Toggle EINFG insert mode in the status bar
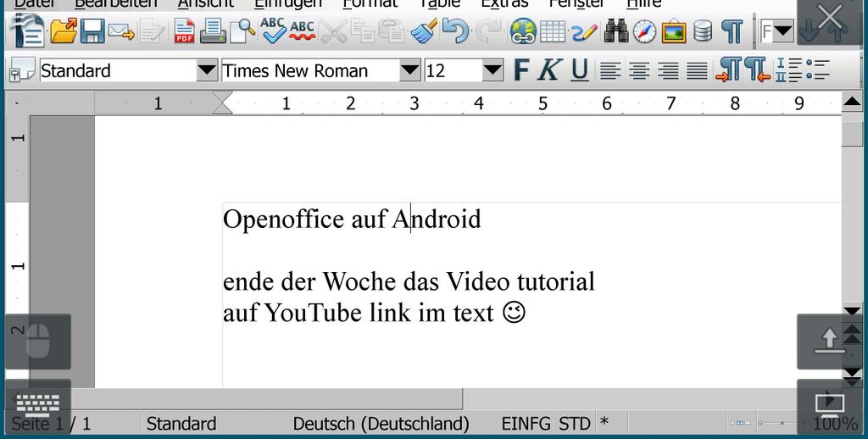Viewport: 868px width, 439px height. coord(527,424)
